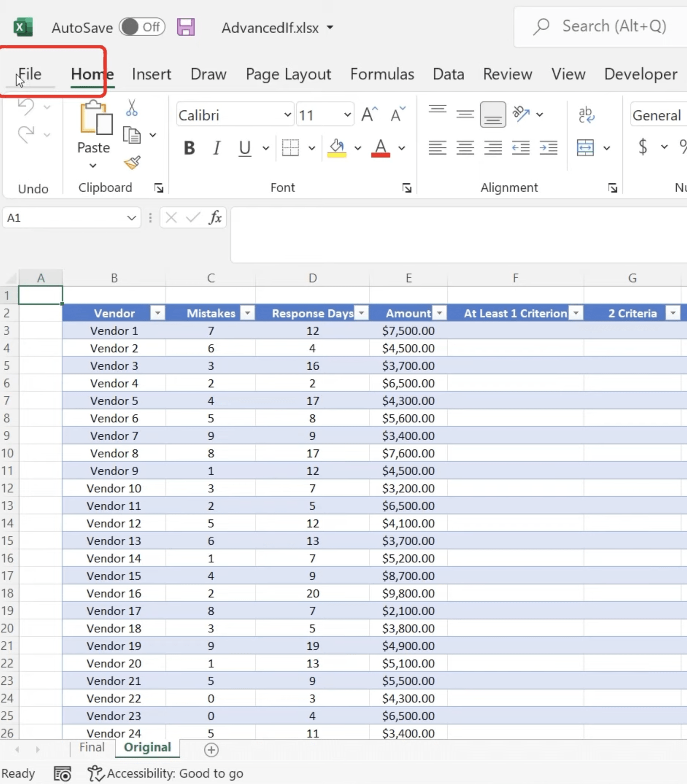Click the Accounting dollar format icon
The width and height of the screenshot is (687, 784).
(x=643, y=146)
